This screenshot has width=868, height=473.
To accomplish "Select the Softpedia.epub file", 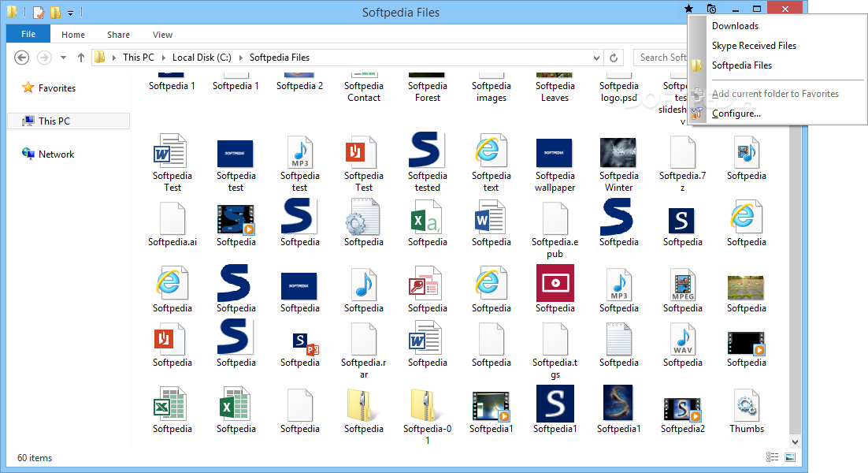I will point(555,230).
